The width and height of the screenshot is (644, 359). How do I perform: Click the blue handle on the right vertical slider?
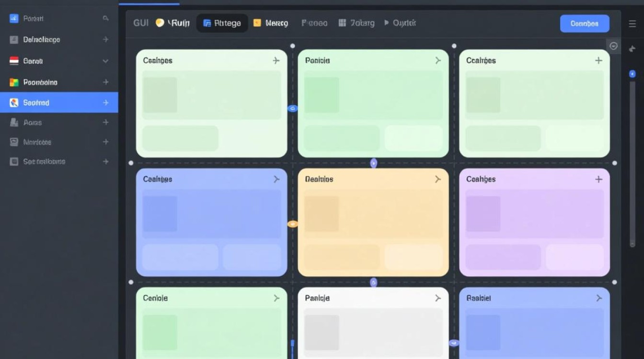click(x=632, y=74)
